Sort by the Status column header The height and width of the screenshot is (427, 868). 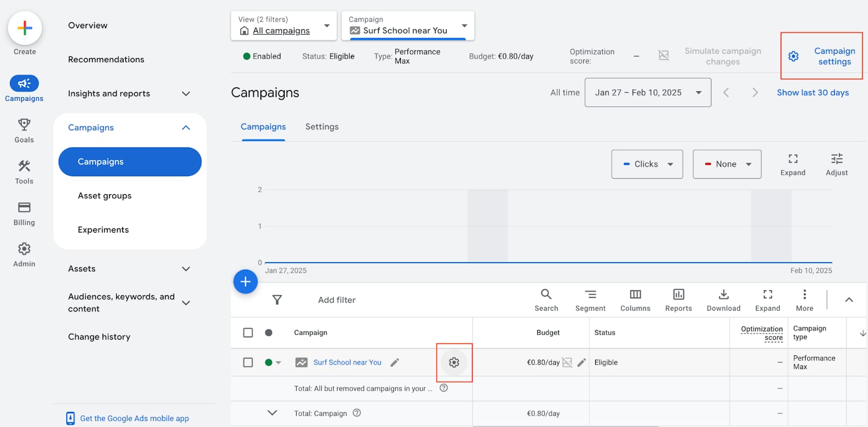point(605,333)
